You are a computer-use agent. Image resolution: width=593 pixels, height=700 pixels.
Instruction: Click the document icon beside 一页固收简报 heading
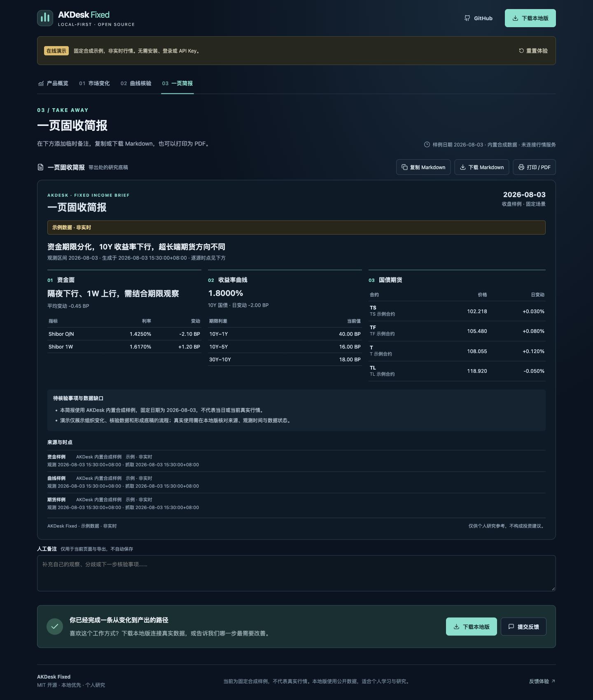[40, 167]
